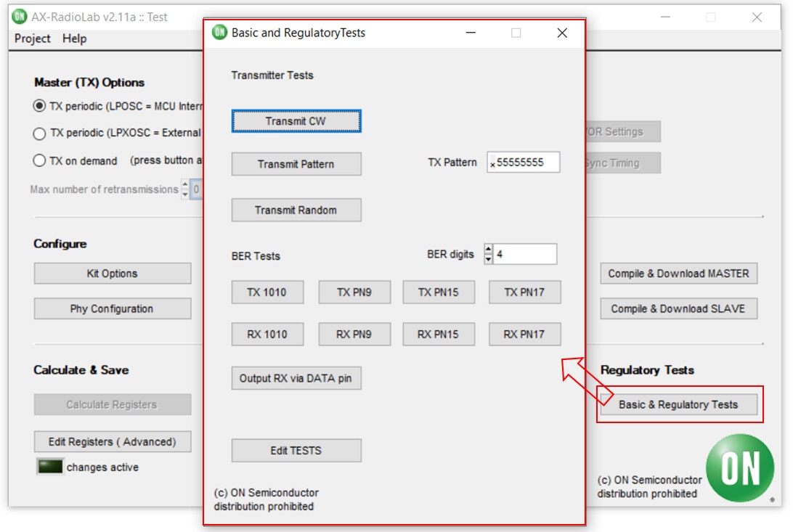Open Phy Configuration
Viewport: 793px width, 532px height.
click(113, 308)
